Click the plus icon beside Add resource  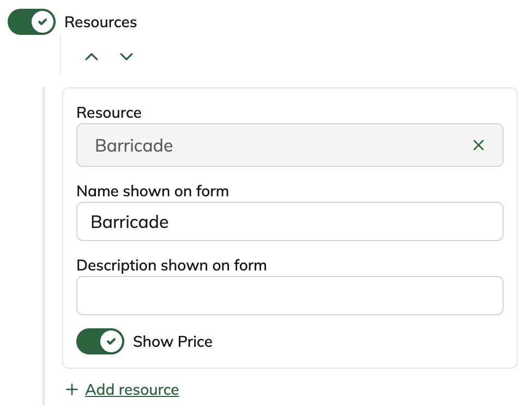(71, 389)
